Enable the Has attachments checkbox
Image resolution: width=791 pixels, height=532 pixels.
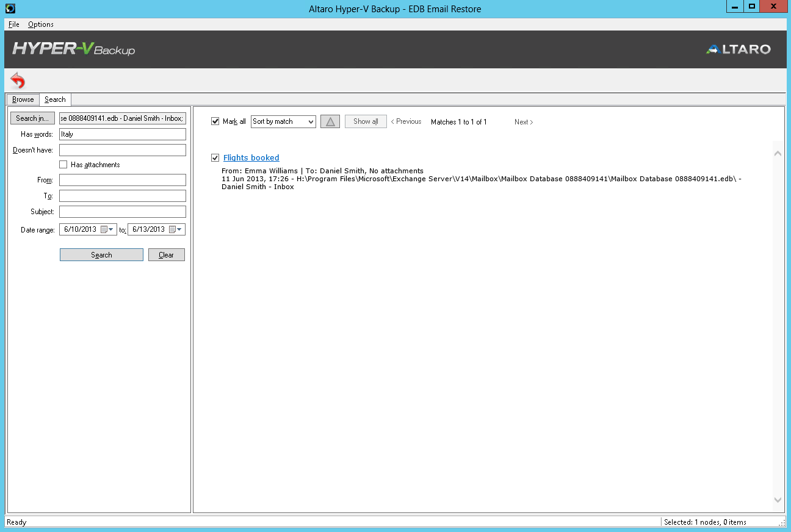click(x=63, y=165)
